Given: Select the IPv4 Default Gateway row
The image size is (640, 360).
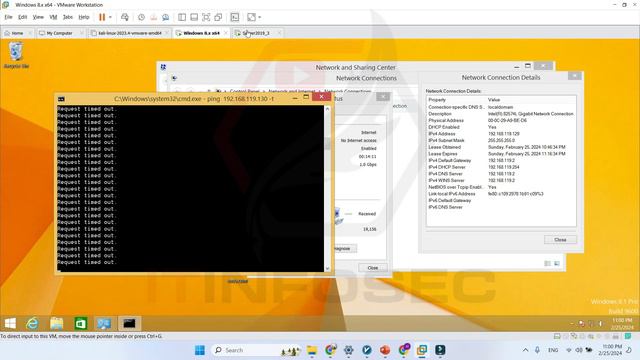Looking at the screenshot, I should point(501,160).
